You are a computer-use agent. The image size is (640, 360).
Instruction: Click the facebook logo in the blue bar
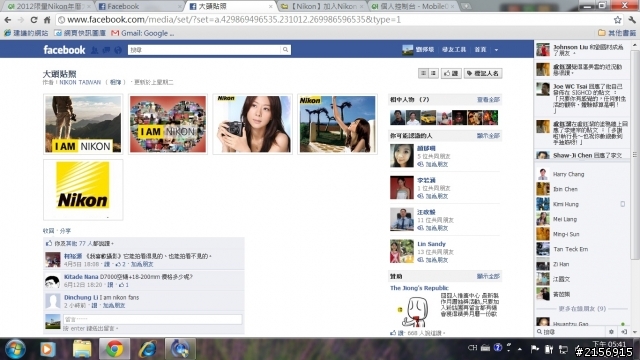[x=64, y=50]
